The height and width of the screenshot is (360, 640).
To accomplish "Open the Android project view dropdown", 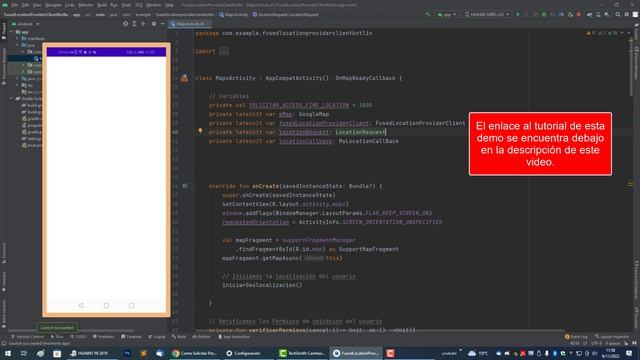I will [x=26, y=24].
